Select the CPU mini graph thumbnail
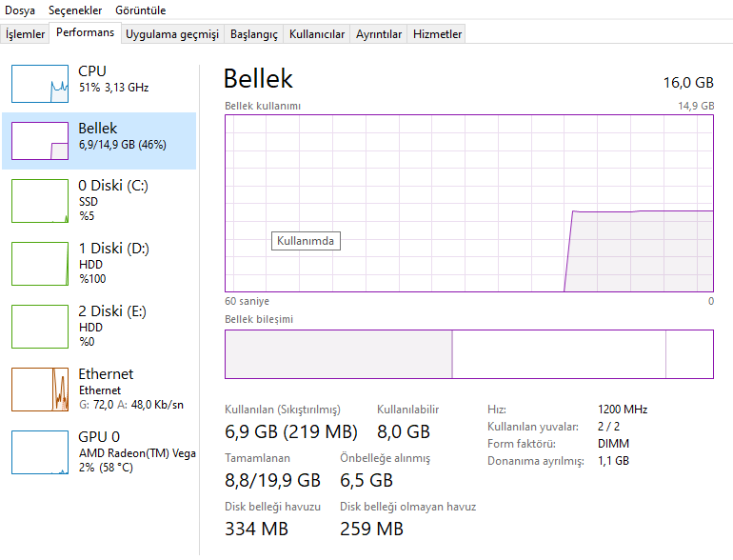733x560 pixels. pos(40,84)
